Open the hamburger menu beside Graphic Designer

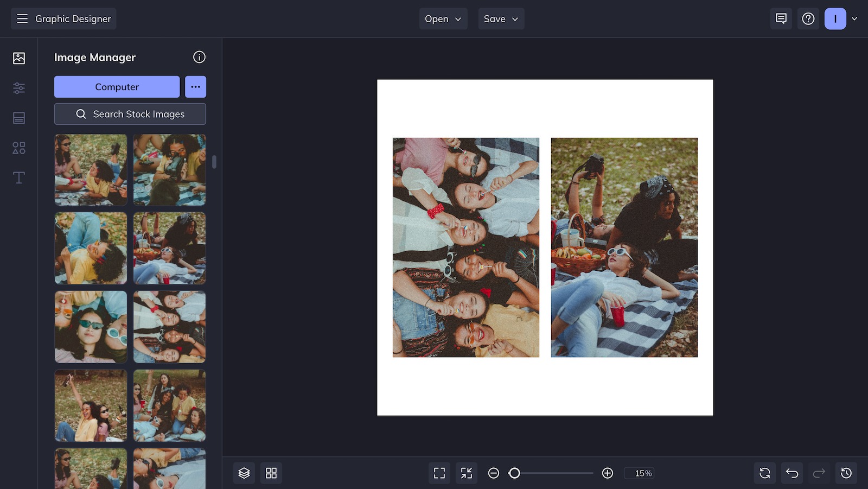pos(22,18)
